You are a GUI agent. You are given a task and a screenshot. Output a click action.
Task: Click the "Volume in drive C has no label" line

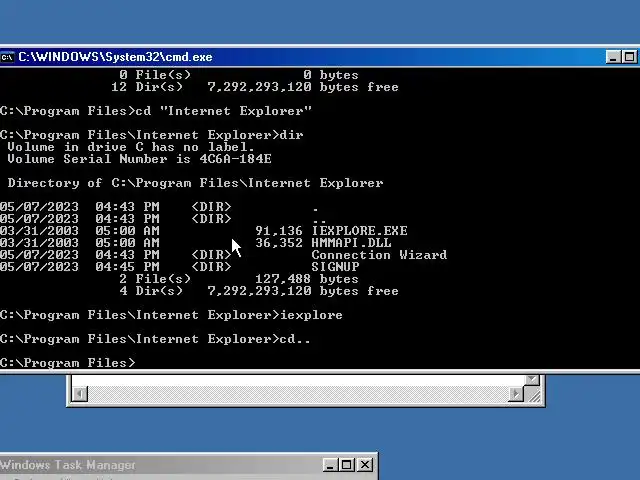click(131, 147)
